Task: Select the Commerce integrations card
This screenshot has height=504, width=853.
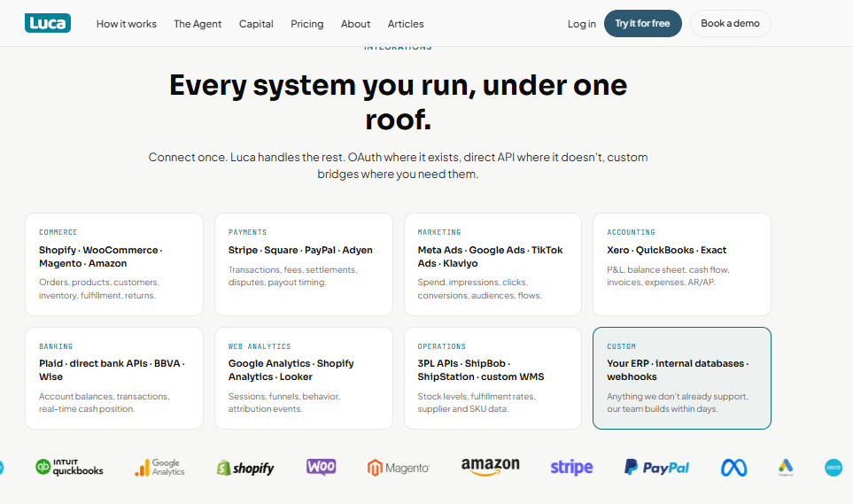Action: 114,264
